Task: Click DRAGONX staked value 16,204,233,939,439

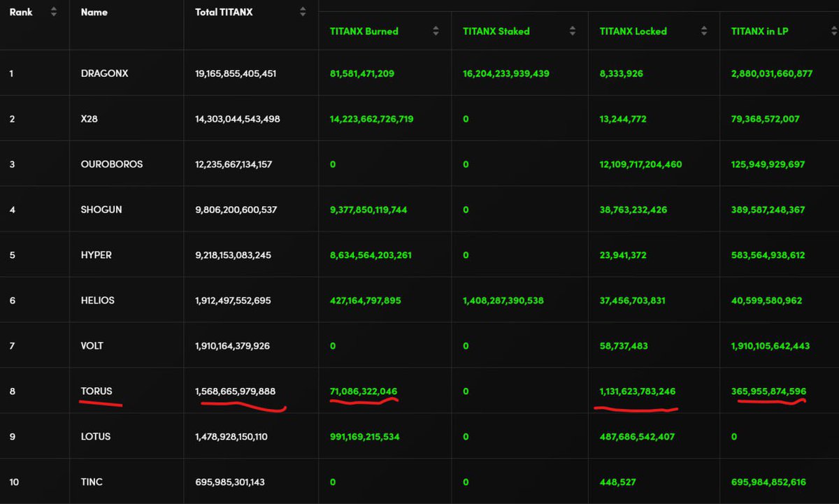Action: pyautogui.click(x=506, y=73)
